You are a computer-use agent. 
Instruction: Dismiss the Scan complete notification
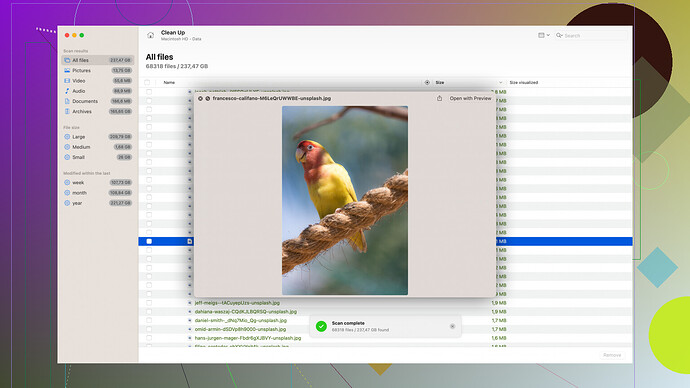[452, 326]
